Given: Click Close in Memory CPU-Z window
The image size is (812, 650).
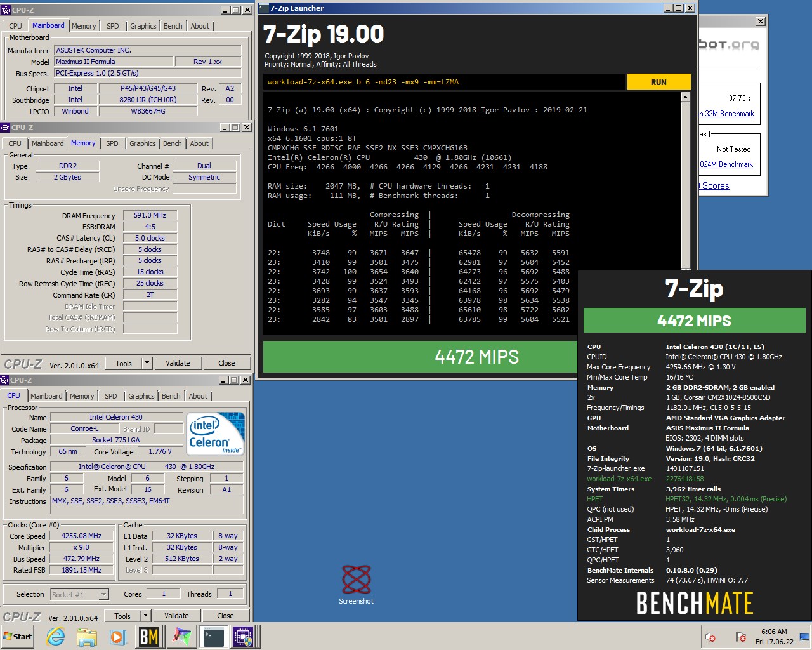Looking at the screenshot, I should point(226,363).
